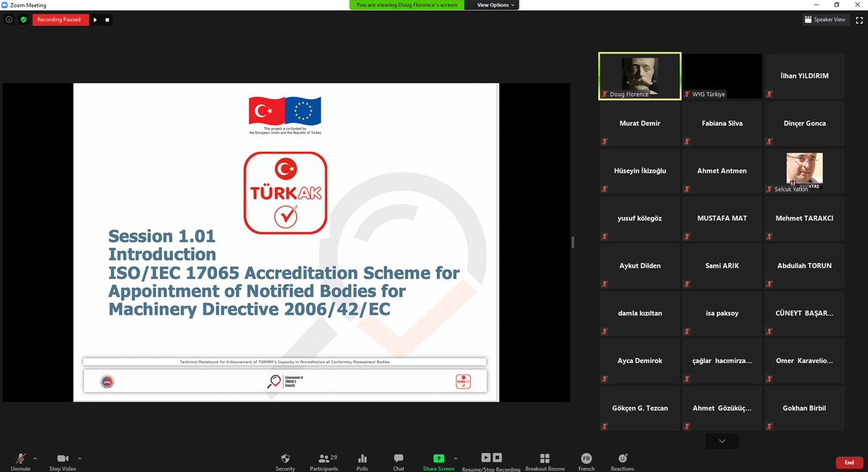Click the panel divider handle beside slide
The image size is (868, 472).
point(572,242)
